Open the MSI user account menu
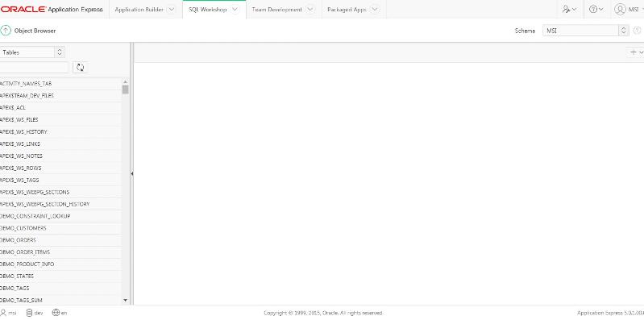The height and width of the screenshot is (320, 644). tap(629, 9)
